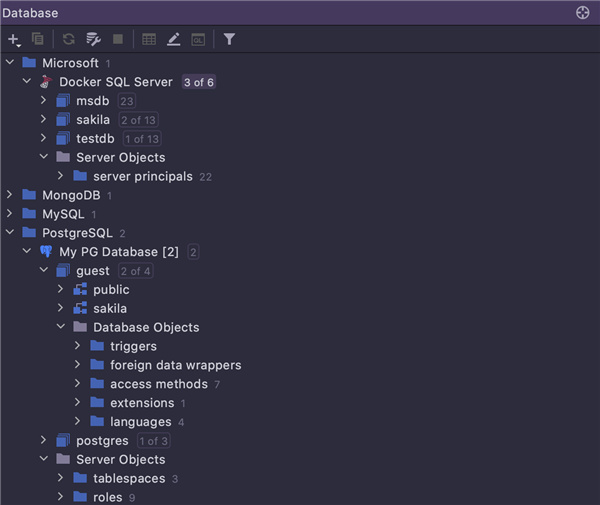Open the '2' badge beside My PG Database
Image resolution: width=600 pixels, height=505 pixels.
(x=193, y=252)
